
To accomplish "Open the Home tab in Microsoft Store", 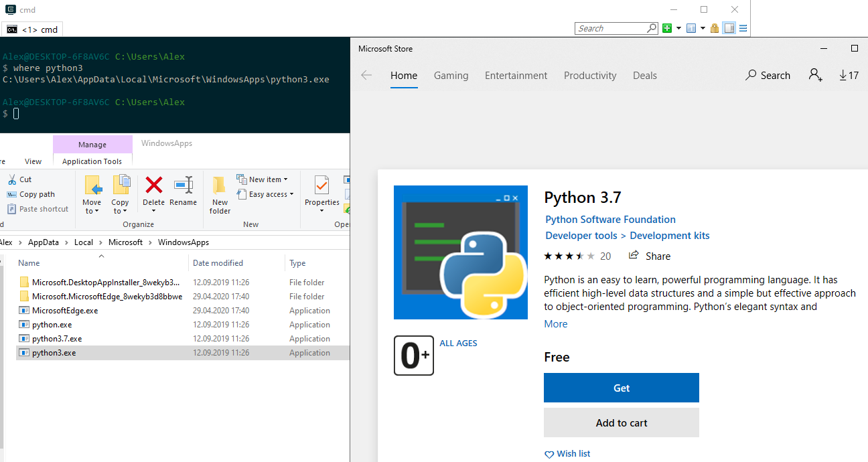I will (x=404, y=76).
